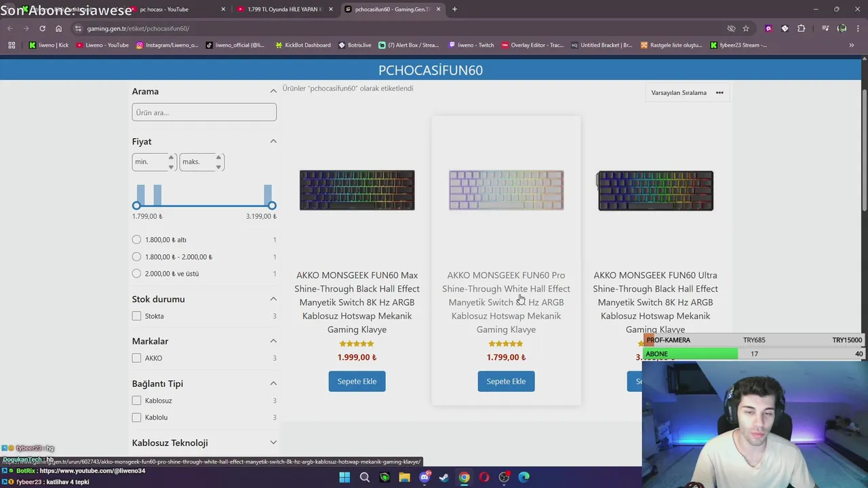Check the Stokta checkbox
Screen dimensions: 868x488
pos(136,316)
